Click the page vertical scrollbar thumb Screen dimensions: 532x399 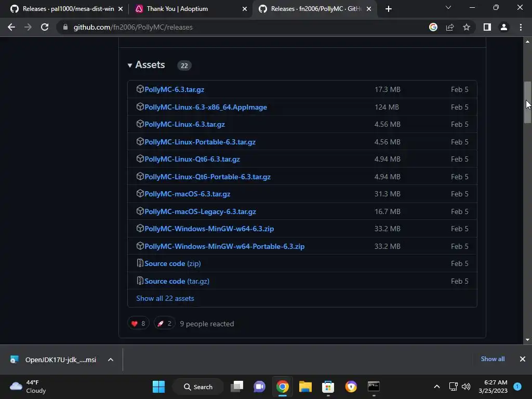[528, 102]
